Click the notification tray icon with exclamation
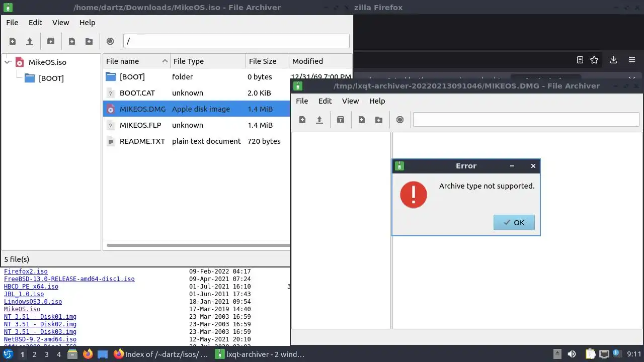Screen dimensions: 644x362 click(616, 354)
